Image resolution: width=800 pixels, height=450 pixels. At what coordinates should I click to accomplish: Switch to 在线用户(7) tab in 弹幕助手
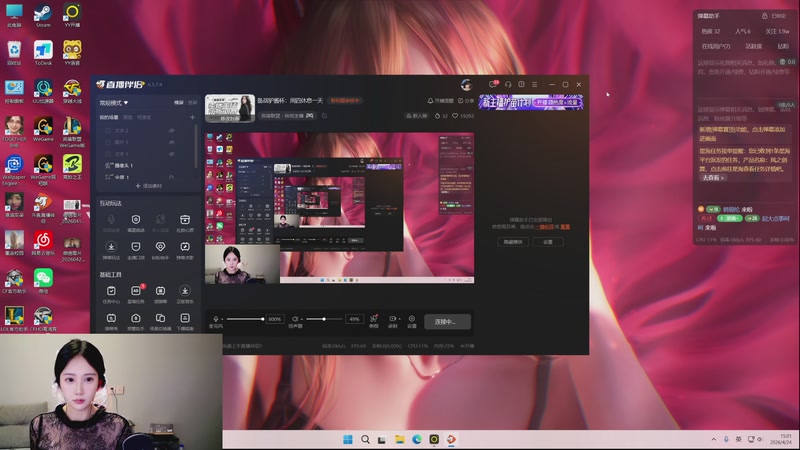pyautogui.click(x=715, y=46)
